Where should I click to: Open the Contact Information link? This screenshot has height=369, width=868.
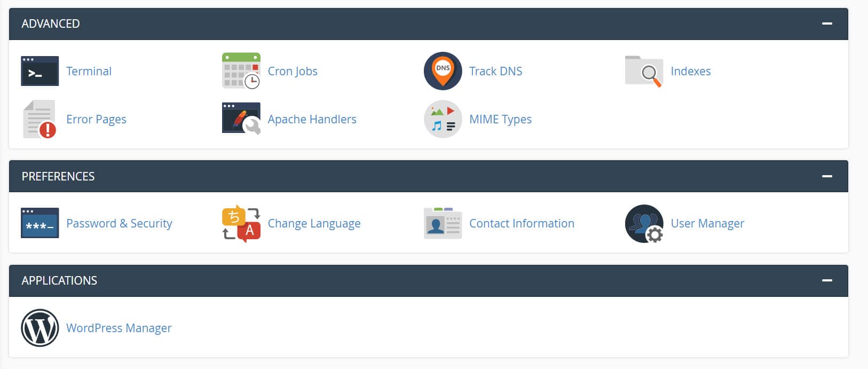point(522,223)
